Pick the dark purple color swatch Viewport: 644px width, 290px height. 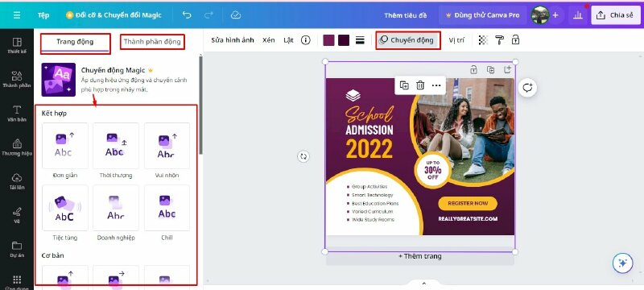click(x=344, y=40)
